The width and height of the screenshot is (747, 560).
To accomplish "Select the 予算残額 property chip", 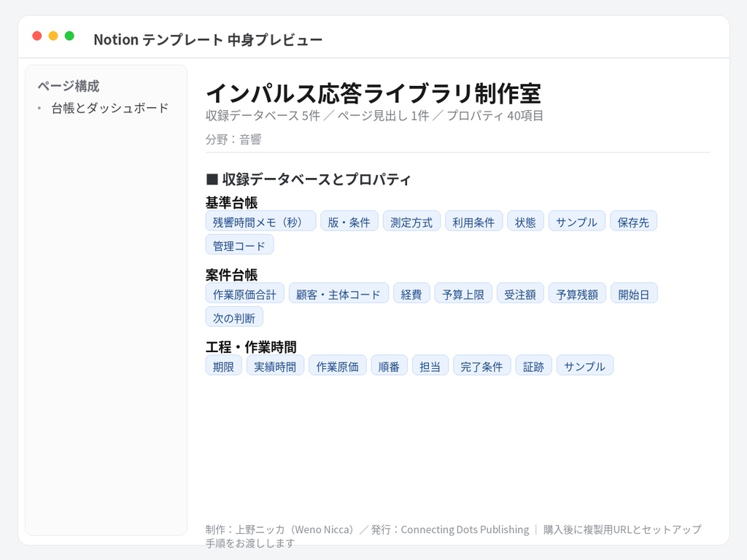I will point(577,293).
